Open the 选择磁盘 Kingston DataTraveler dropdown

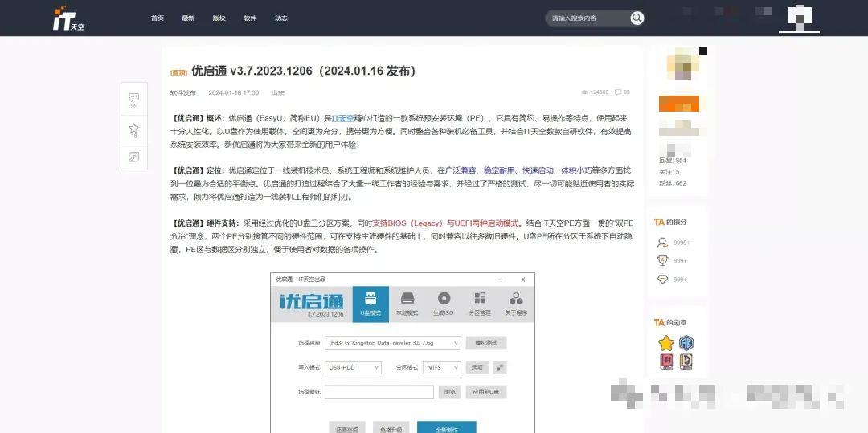click(392, 343)
